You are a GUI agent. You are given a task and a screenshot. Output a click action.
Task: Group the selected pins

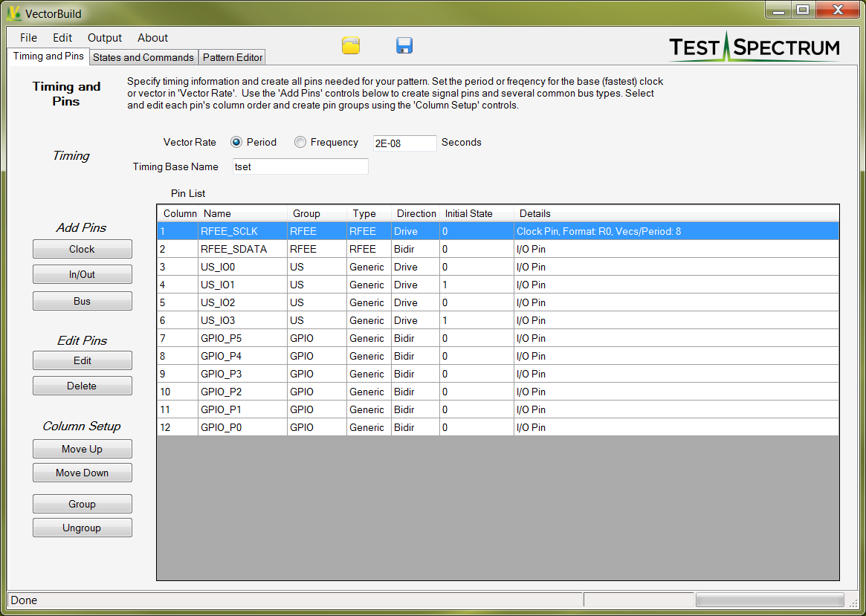pos(82,504)
